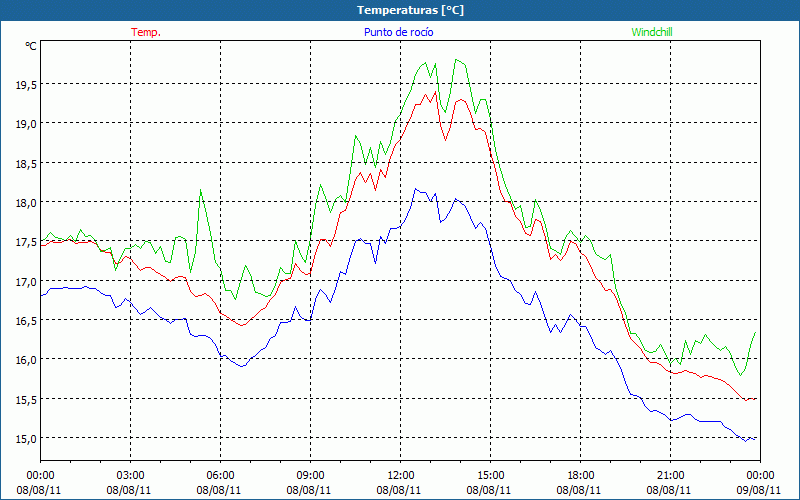Click the 15,5 y-axis value
This screenshot has width=800, height=500.
pyautogui.click(x=26, y=399)
